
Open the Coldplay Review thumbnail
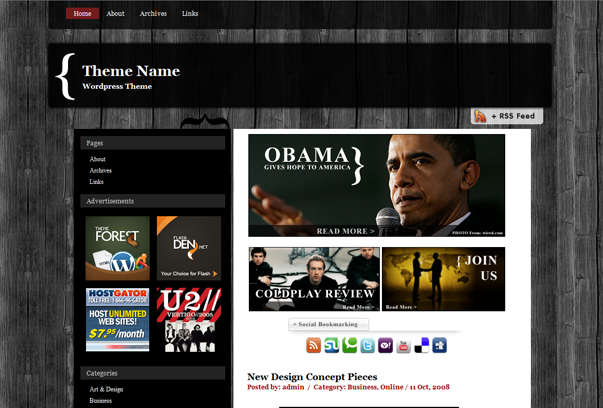coord(314,279)
